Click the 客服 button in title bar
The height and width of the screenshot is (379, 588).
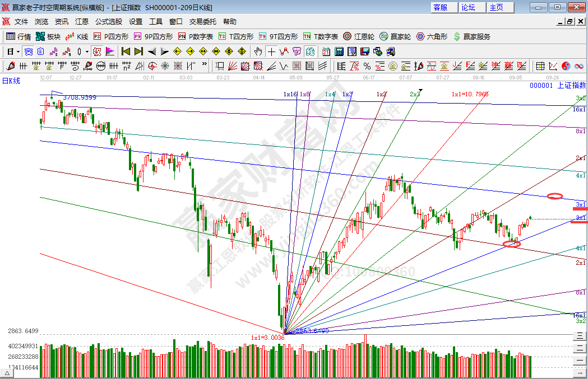(x=441, y=7)
